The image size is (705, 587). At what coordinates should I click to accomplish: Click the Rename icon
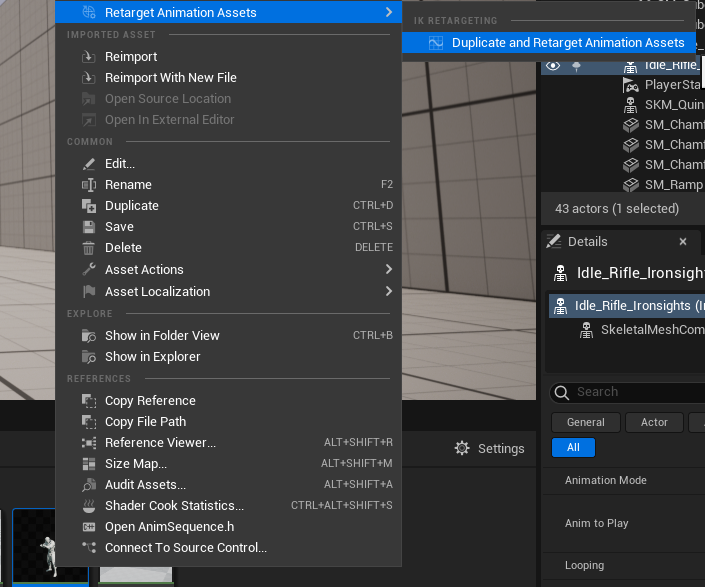click(89, 185)
